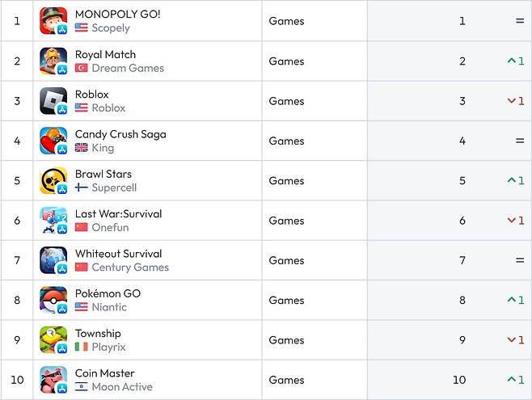Screen dimensions: 532x400
Task: Open the Moon Active publisher link
Action: (x=122, y=387)
